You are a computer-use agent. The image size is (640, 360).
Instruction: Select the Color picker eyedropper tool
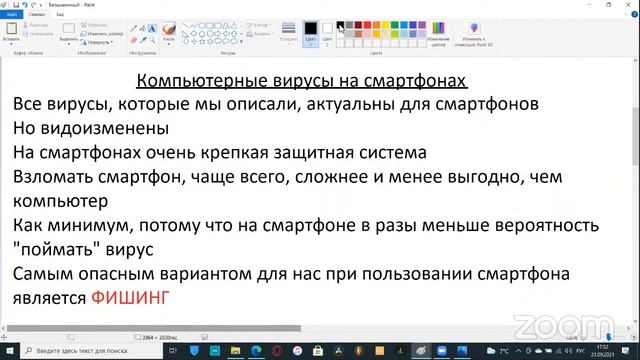(x=143, y=40)
